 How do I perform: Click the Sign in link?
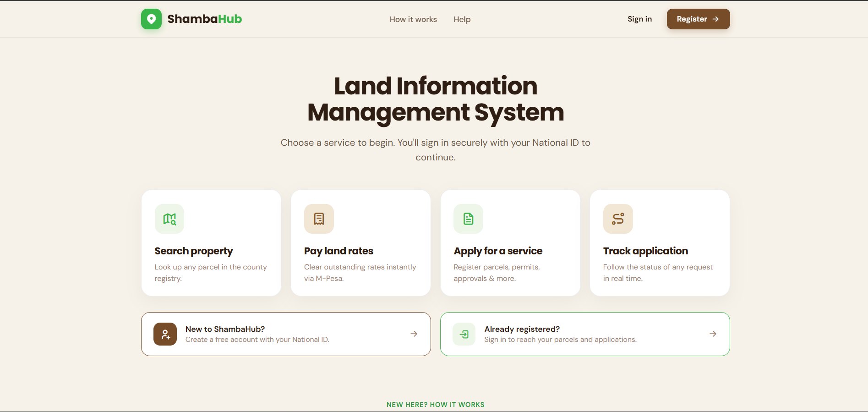[639, 19]
